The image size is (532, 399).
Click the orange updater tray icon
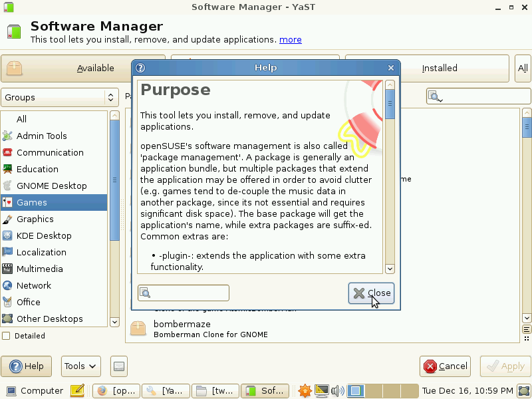[x=305, y=391]
